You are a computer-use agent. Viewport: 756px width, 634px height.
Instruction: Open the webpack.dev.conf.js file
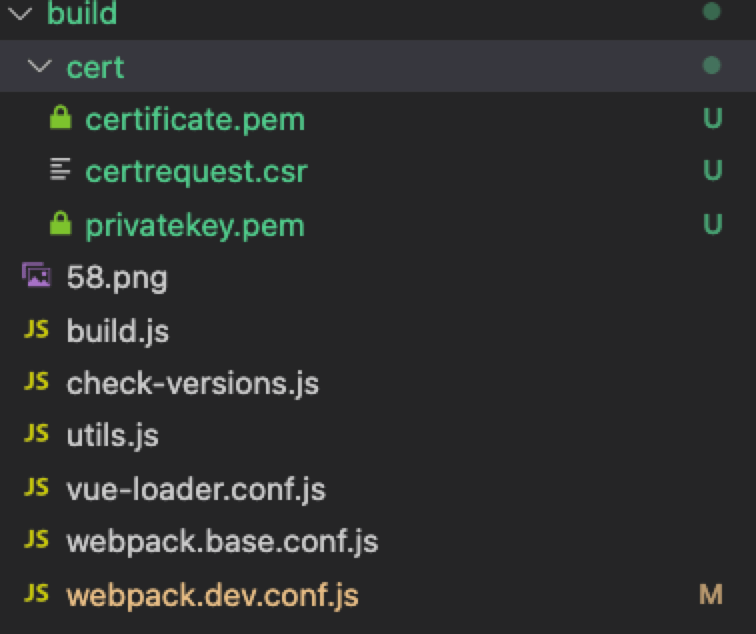[x=213, y=596]
